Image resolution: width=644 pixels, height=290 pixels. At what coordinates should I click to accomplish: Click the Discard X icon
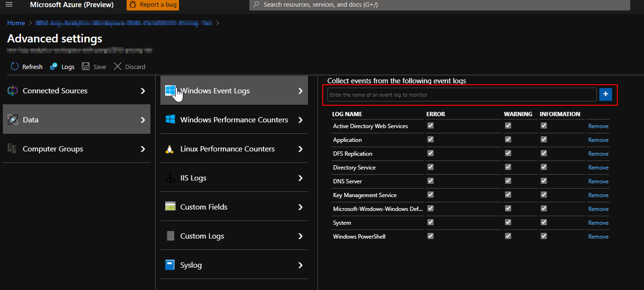118,67
